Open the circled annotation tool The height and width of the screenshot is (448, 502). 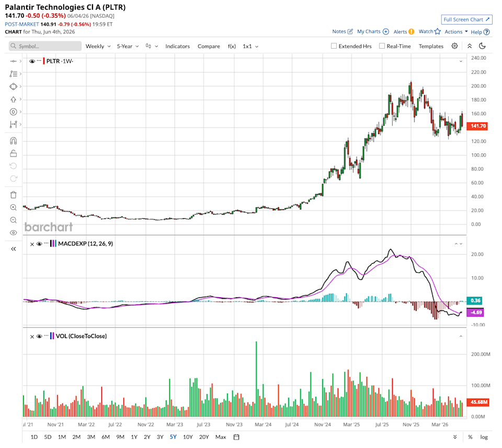13,112
